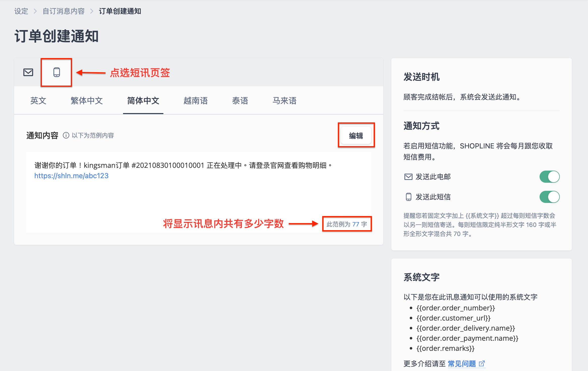Click the 订单创建通知 page title

(56, 36)
